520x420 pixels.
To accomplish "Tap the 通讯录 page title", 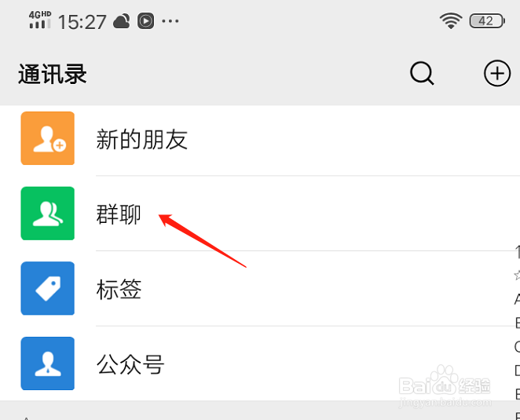I will [x=53, y=74].
